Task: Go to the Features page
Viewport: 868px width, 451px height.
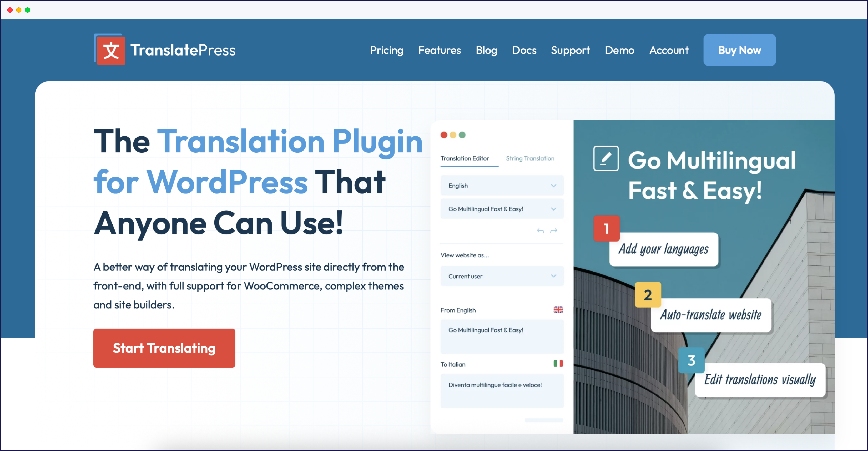Action: tap(439, 50)
